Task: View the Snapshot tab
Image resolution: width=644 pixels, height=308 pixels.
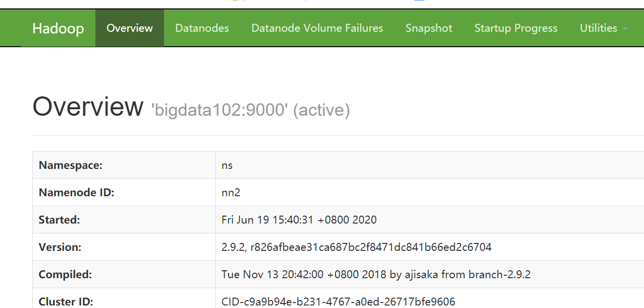Action: (428, 28)
